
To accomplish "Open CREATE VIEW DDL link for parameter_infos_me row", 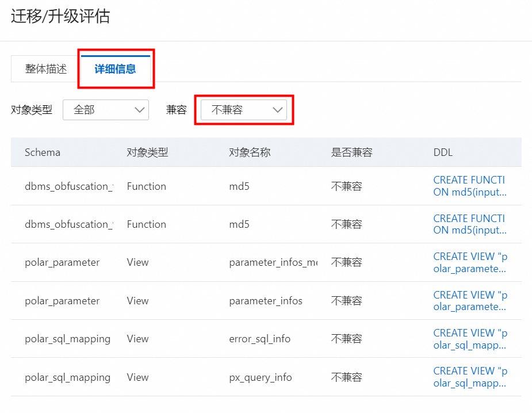I will point(470,262).
